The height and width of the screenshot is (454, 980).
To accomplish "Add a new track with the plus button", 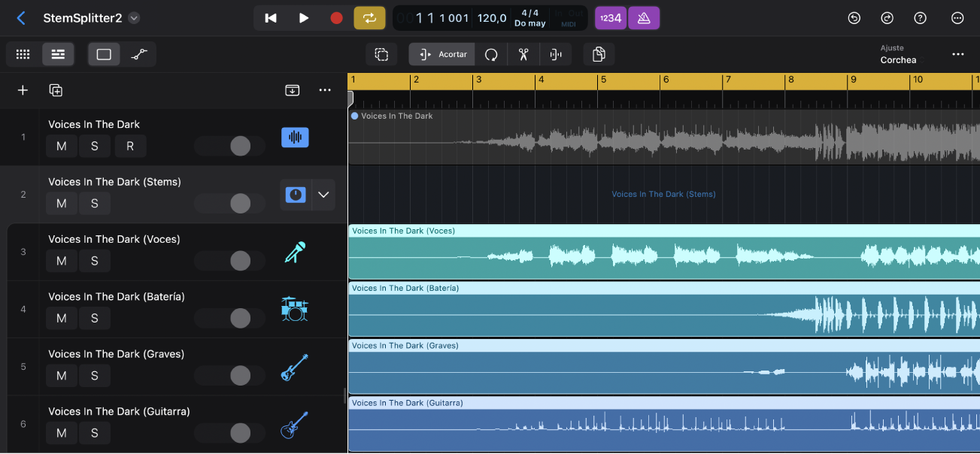I will 22,89.
